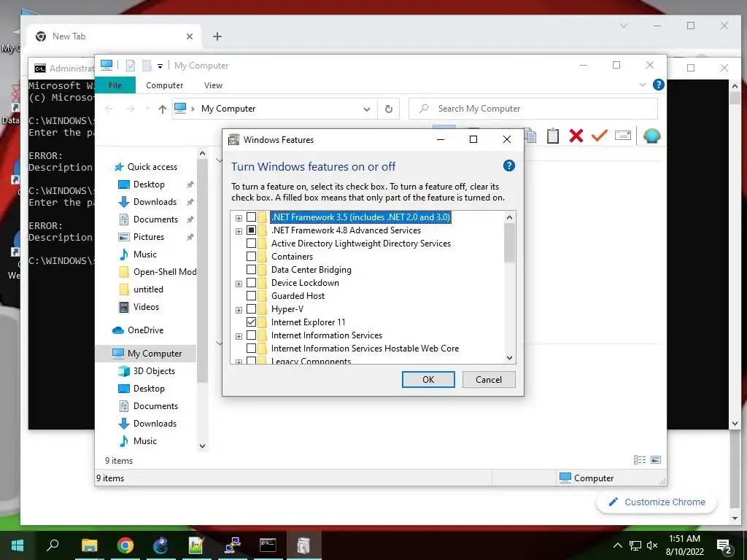Click the features list scroll down arrow
The image size is (747, 560).
(x=509, y=357)
